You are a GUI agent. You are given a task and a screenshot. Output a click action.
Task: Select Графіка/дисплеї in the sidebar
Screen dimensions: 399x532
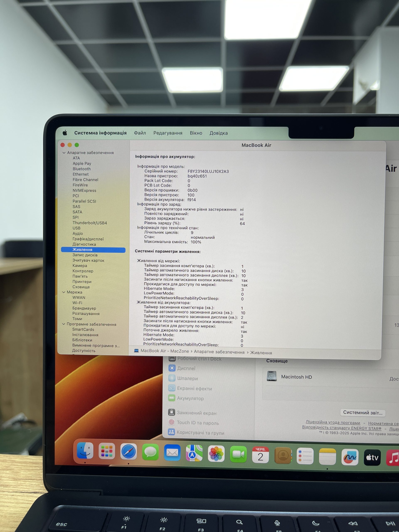point(88,239)
